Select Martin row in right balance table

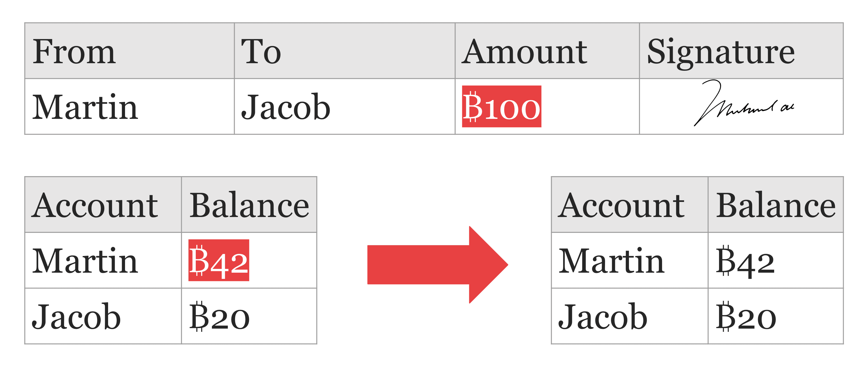point(611,261)
